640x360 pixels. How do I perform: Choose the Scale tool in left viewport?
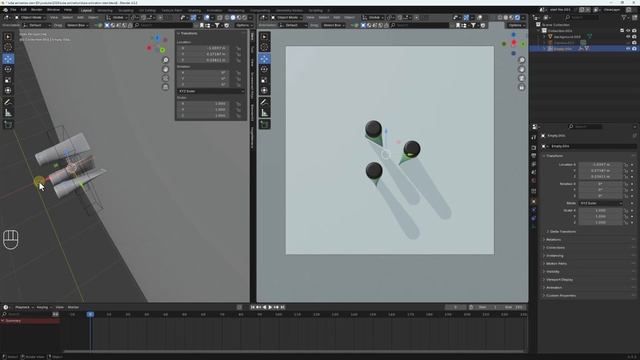pyautogui.click(x=8, y=80)
